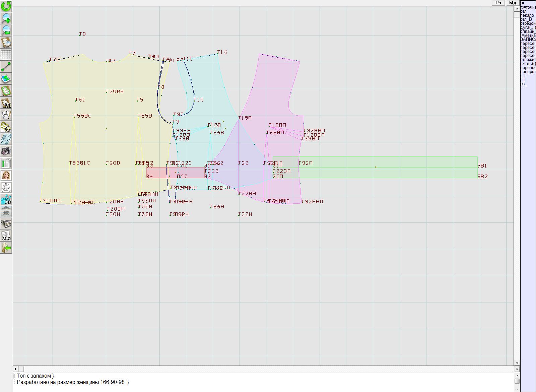Zoom in with the magnifier plus icon
The width and height of the screenshot is (536, 392).
coord(6,18)
